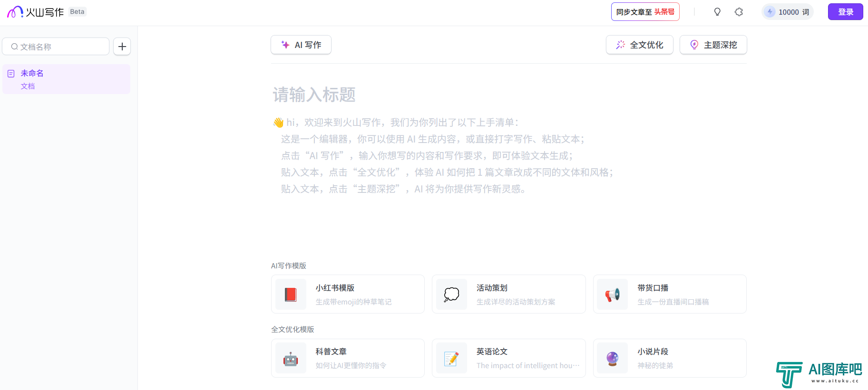Click the 同步文章至头条号 button
This screenshot has height=390, width=868.
coord(645,12)
